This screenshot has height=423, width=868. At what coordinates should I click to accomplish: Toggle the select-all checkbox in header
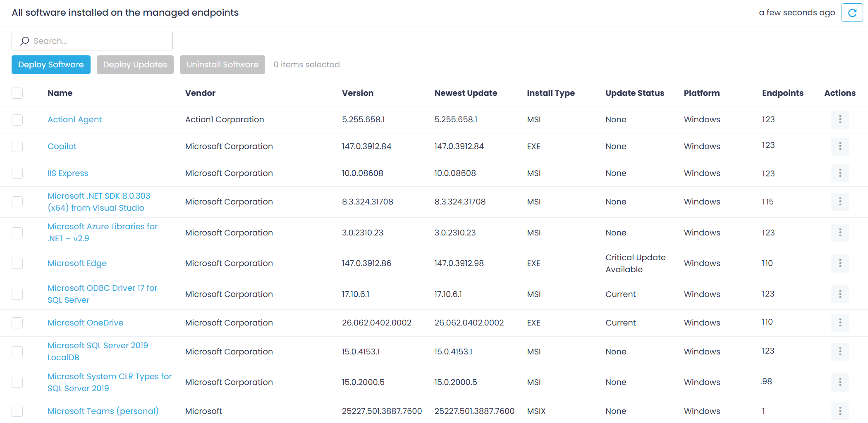coord(17,93)
